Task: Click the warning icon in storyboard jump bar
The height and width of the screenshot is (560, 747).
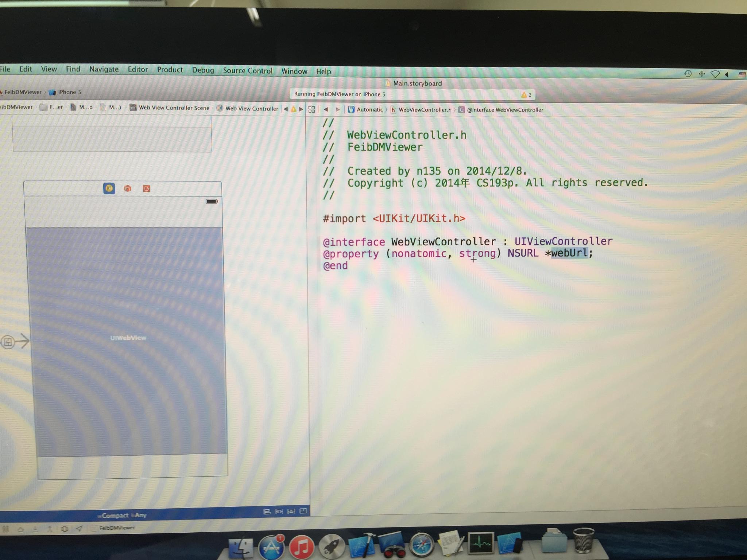Action: [x=294, y=109]
